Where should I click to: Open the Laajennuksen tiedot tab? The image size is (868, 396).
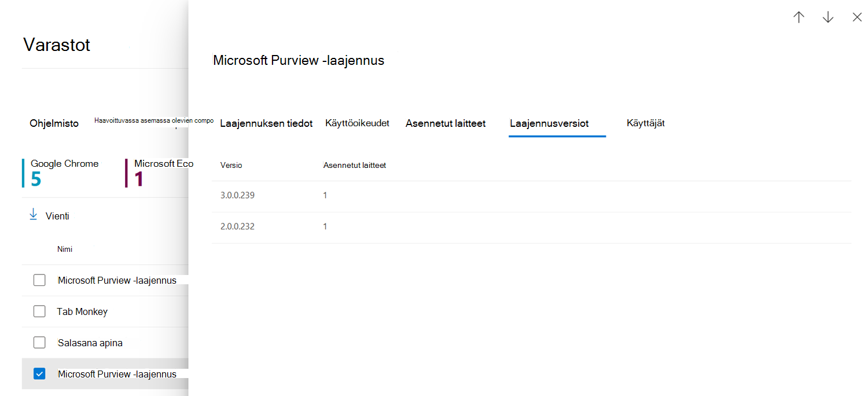click(x=266, y=123)
